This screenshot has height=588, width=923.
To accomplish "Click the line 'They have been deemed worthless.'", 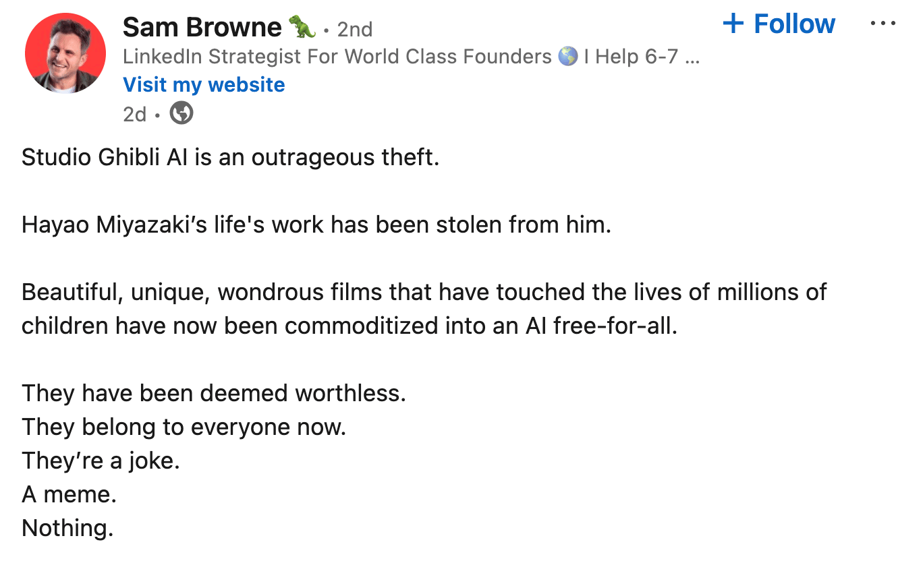I will (x=214, y=393).
